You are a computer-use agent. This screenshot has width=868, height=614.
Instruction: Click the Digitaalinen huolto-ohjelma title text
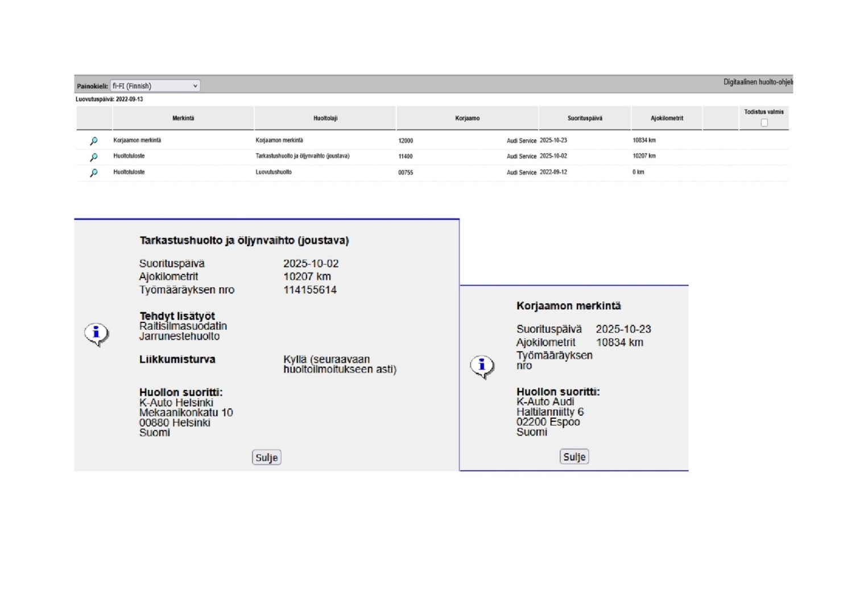tap(757, 82)
